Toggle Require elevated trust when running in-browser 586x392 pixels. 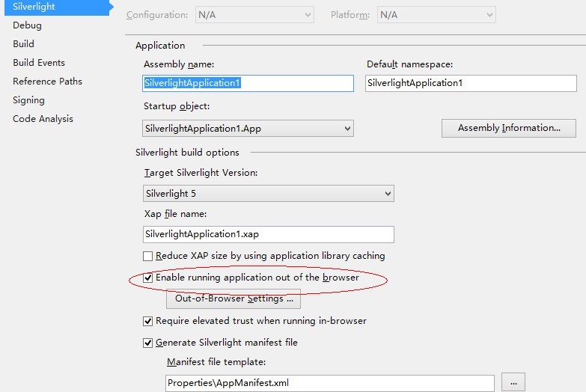148,321
